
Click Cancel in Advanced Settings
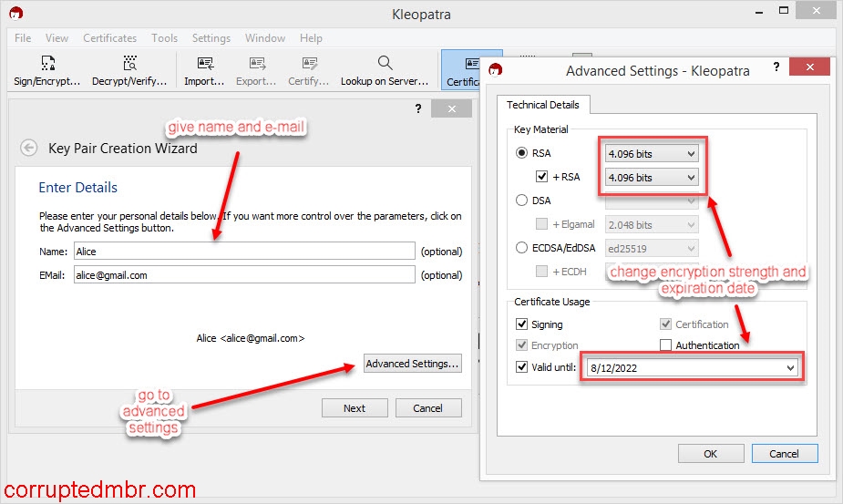pos(785,454)
